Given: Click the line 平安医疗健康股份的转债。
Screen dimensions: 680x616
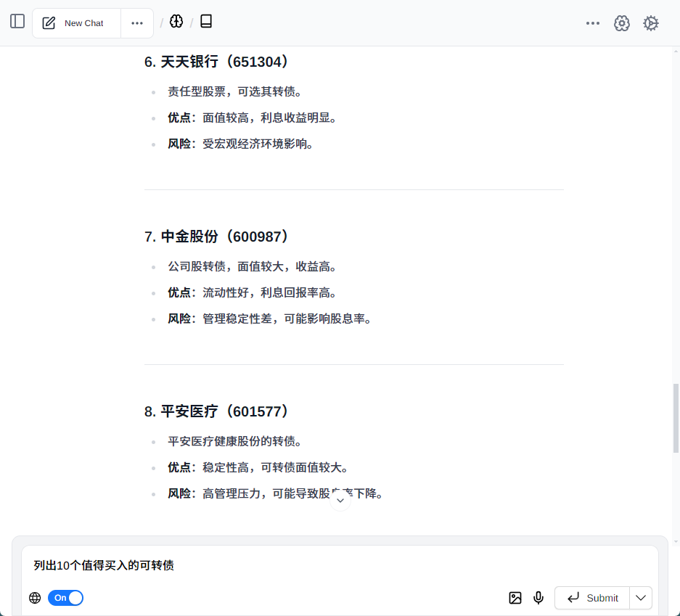Looking at the screenshot, I should [x=234, y=441].
